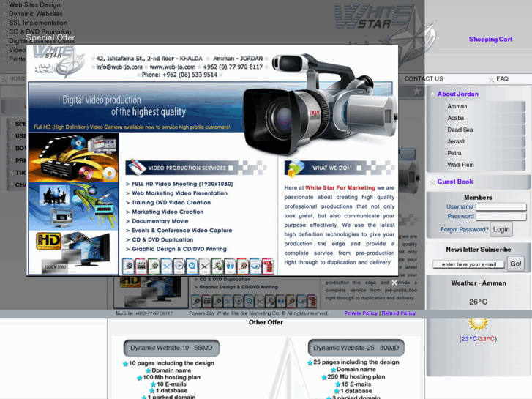Screen dimensions: 532x399
Task: Click the red VOB reel icon in the popup
Action: pyautogui.click(x=243, y=266)
